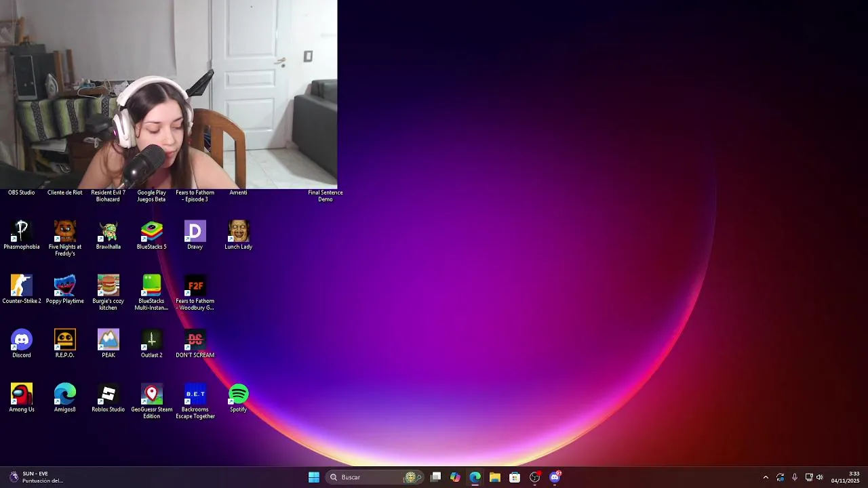Select the R.E.P.O. desktop icon

click(x=65, y=344)
